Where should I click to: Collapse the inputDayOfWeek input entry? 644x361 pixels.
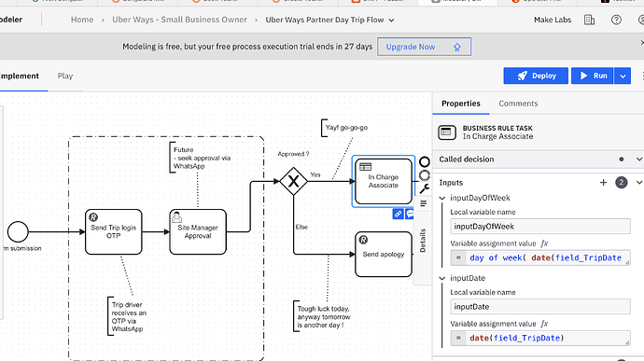click(x=442, y=198)
